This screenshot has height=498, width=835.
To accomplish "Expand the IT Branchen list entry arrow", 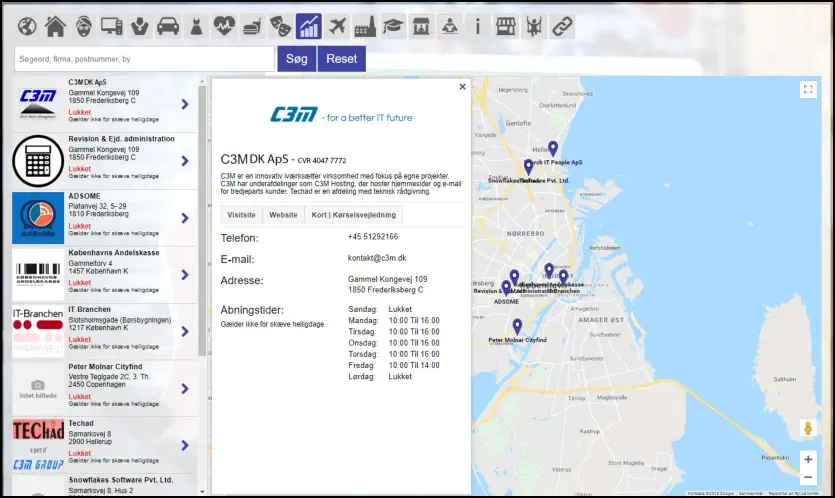I will 185,331.
